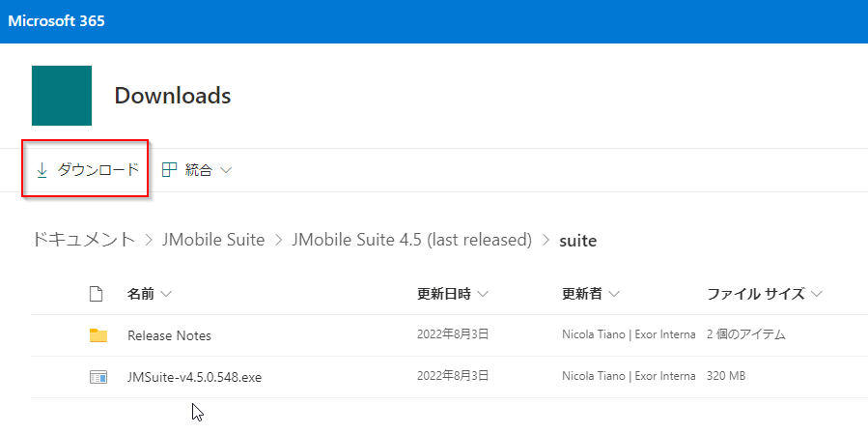Navigate to JMobile Suite breadcrumb
868x434 pixels.
[213, 240]
